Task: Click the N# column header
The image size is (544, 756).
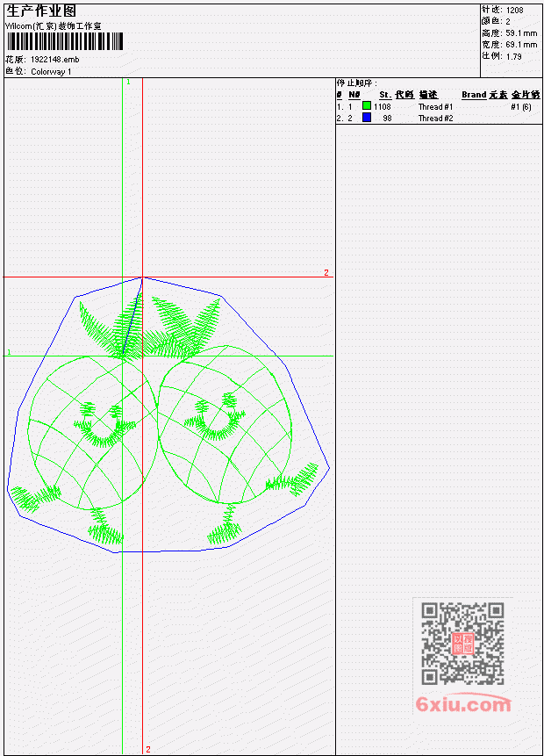Action: 354,95
